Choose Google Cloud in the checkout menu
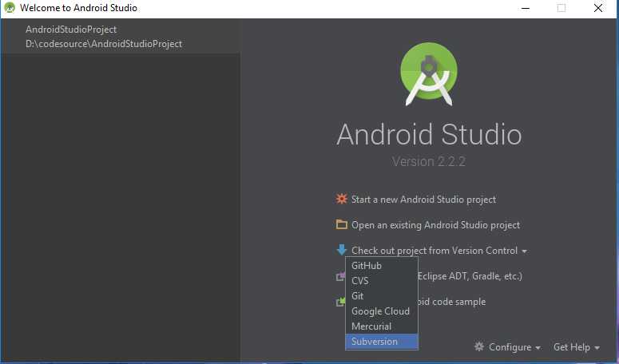Viewport: 619px width, 364px height. pyautogui.click(x=381, y=311)
